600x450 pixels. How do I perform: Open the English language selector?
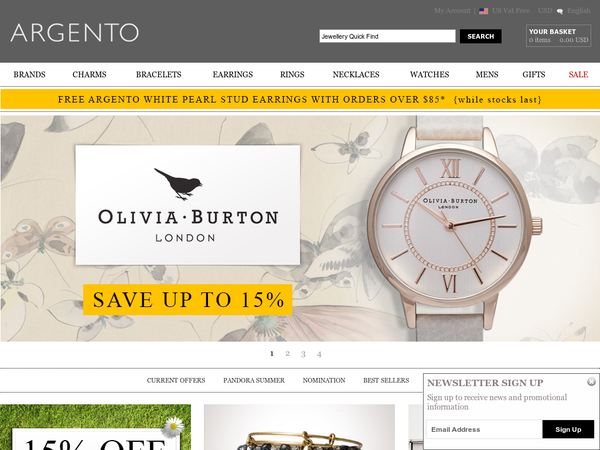click(x=579, y=11)
